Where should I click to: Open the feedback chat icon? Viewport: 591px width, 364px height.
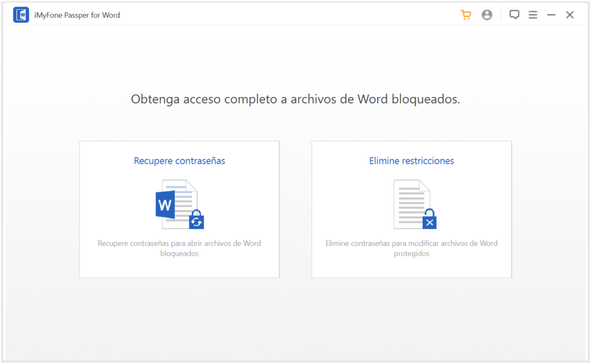(x=514, y=14)
